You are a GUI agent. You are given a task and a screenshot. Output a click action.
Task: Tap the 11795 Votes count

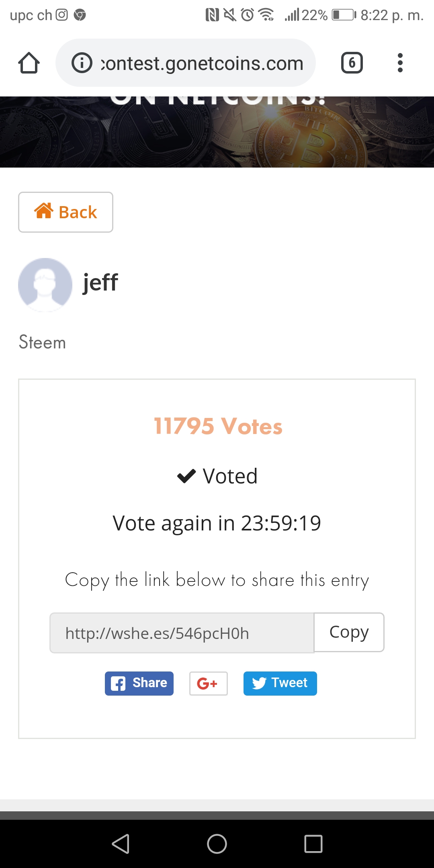pos(218,426)
